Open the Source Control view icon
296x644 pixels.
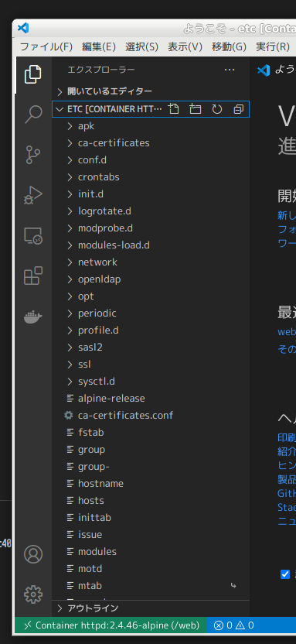click(32, 155)
